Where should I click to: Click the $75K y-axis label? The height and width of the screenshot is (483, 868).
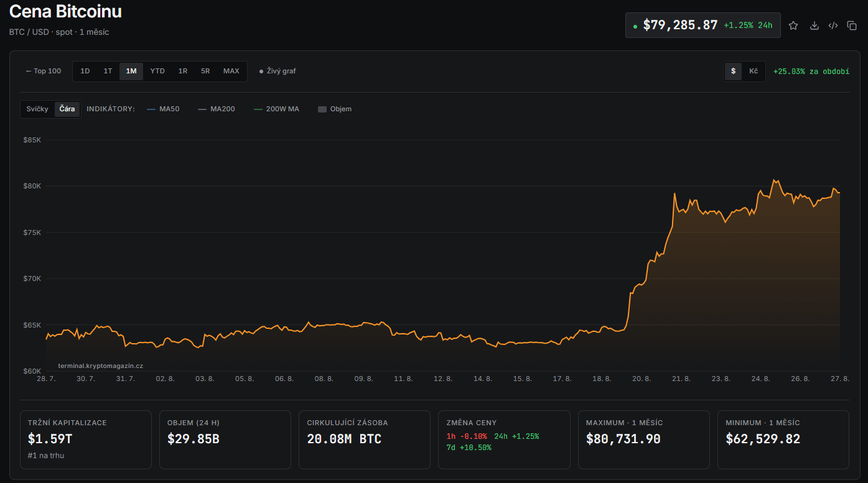pyautogui.click(x=32, y=232)
